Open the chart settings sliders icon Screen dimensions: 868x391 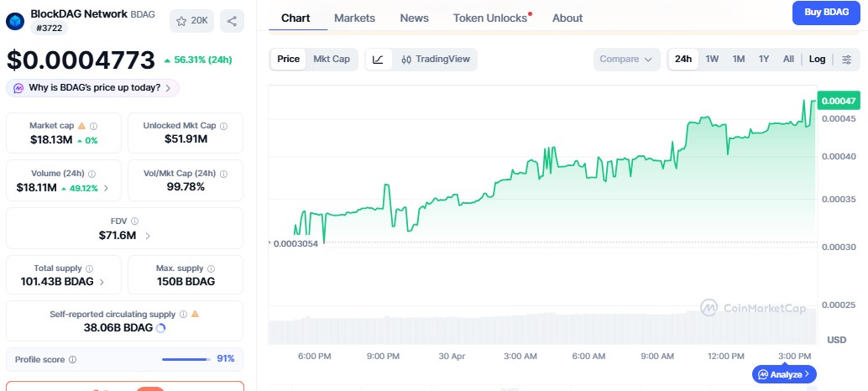846,60
